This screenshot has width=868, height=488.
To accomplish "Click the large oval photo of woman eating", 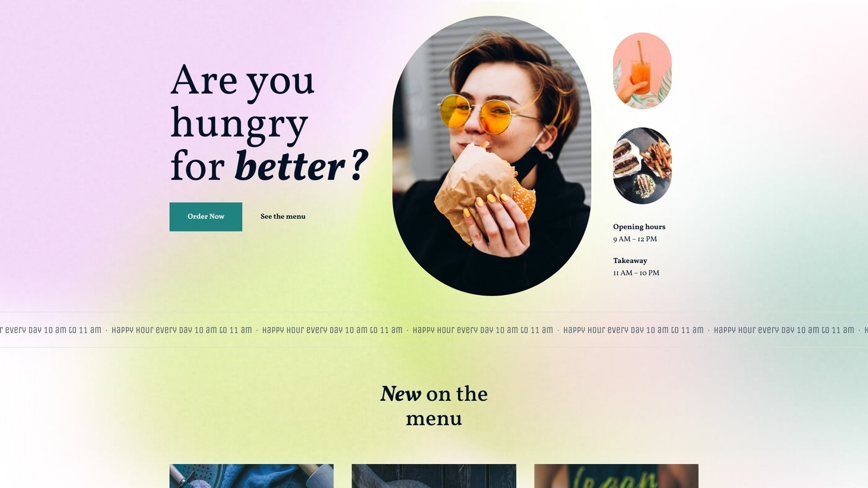I will coord(492,156).
